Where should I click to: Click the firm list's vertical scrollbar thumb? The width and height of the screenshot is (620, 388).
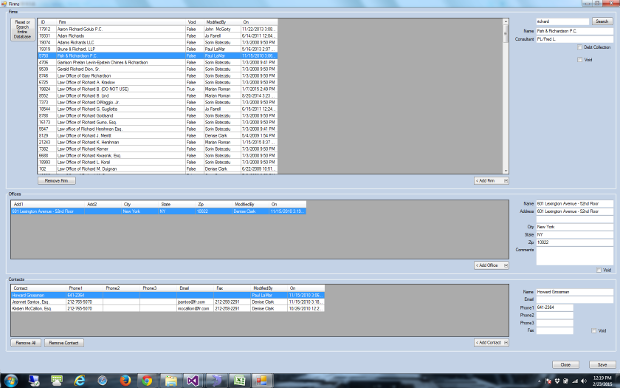505,34
